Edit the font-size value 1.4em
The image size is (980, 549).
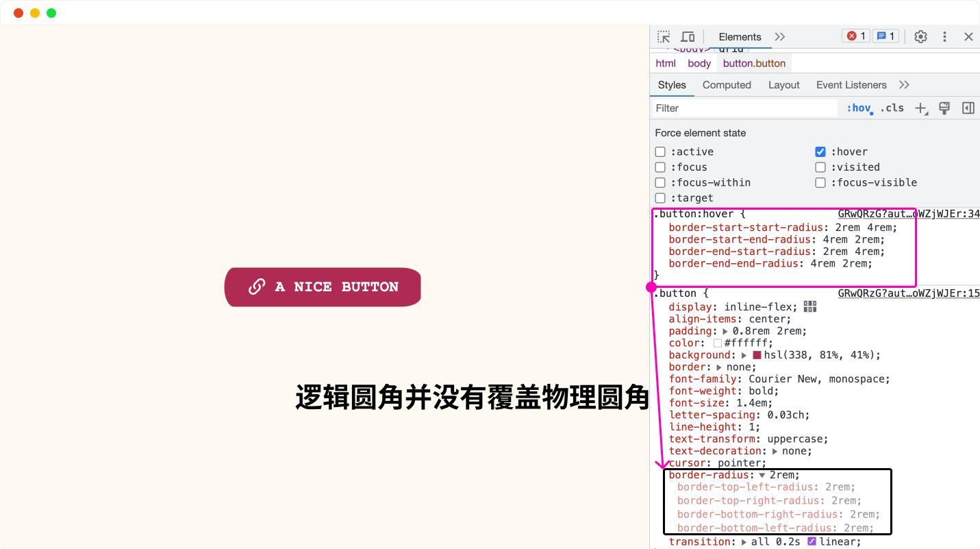[x=751, y=403]
